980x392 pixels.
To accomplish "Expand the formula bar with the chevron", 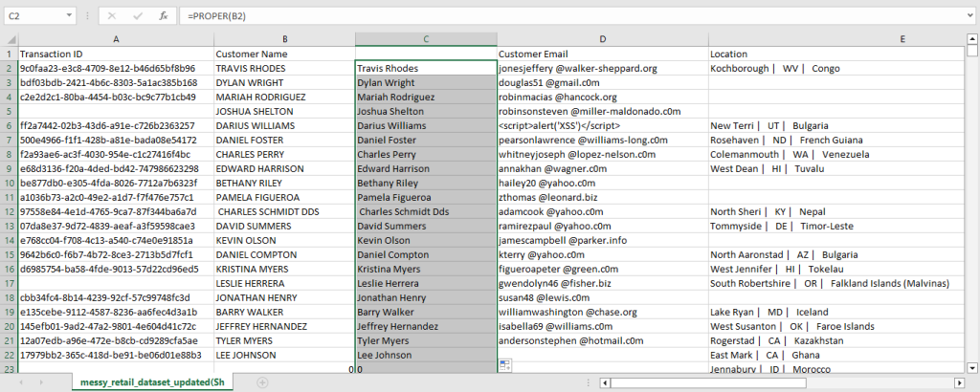I will (x=970, y=16).
